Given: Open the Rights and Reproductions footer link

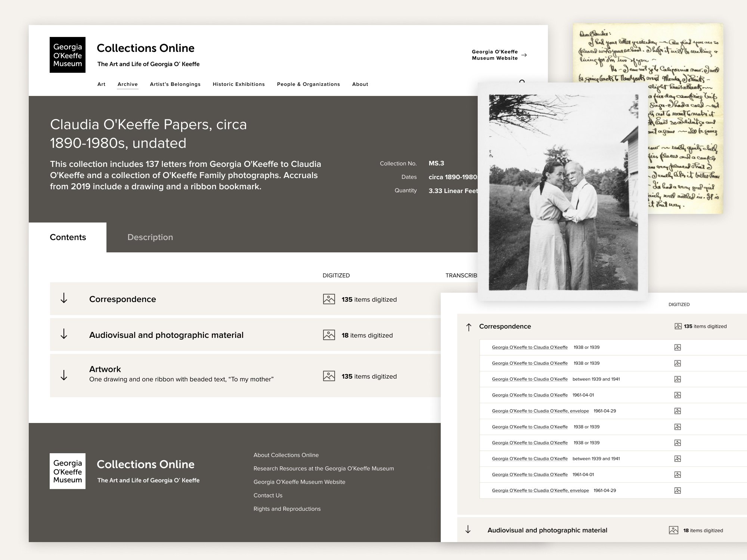Looking at the screenshot, I should (x=287, y=509).
